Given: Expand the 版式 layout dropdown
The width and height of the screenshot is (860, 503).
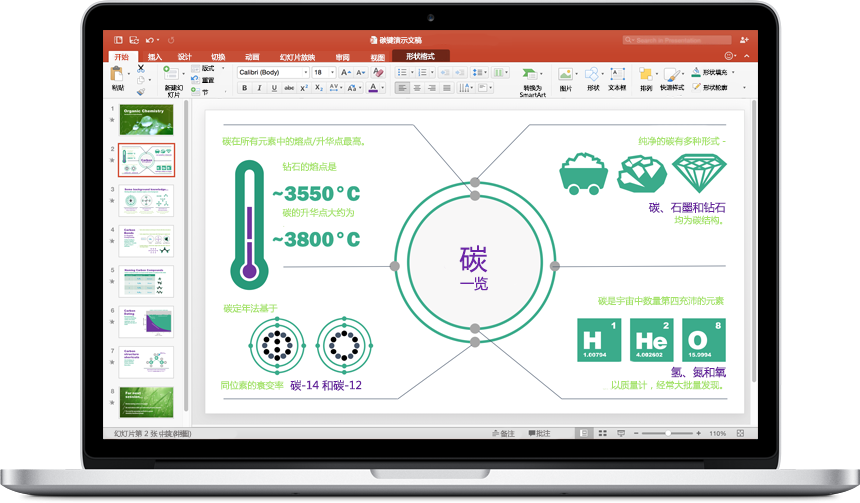Looking at the screenshot, I should 223,68.
